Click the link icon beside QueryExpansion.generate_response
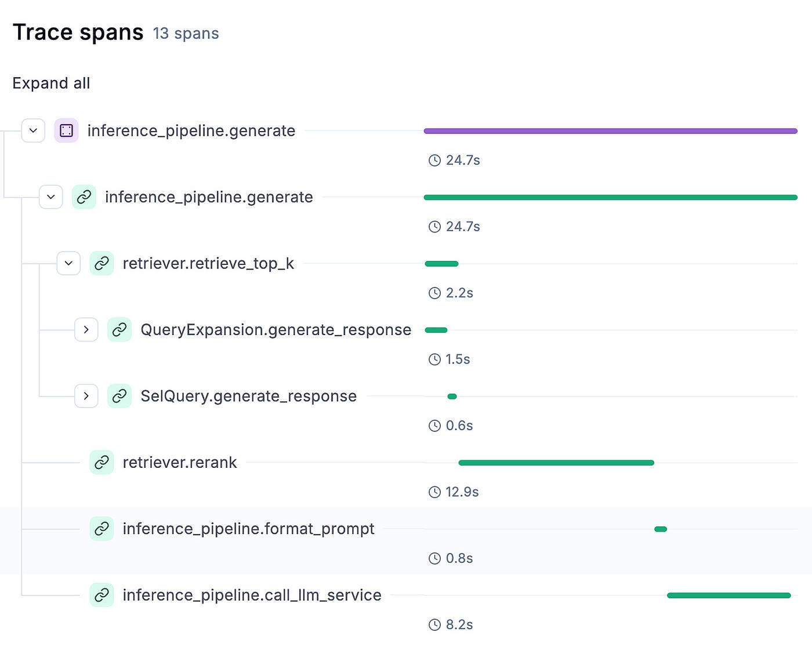 (x=119, y=330)
